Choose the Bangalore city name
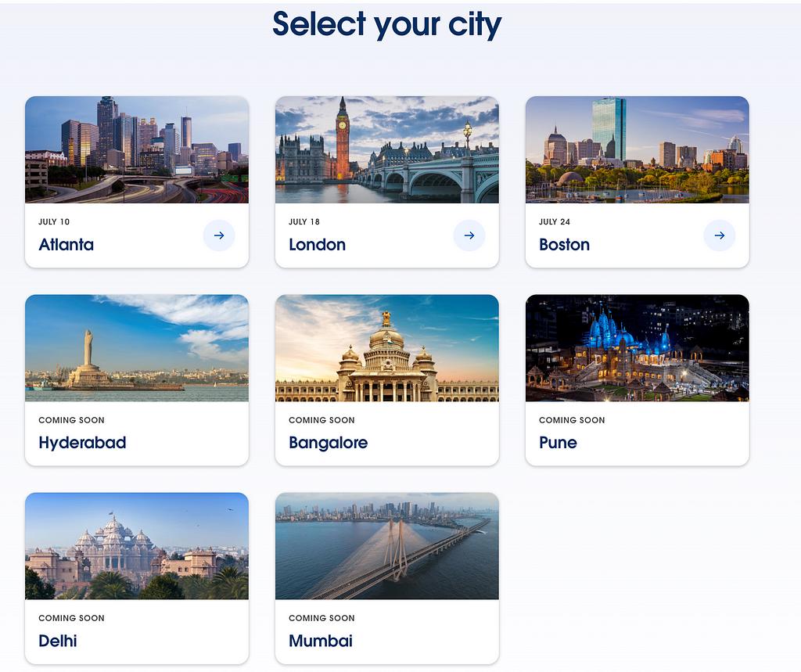 [328, 443]
